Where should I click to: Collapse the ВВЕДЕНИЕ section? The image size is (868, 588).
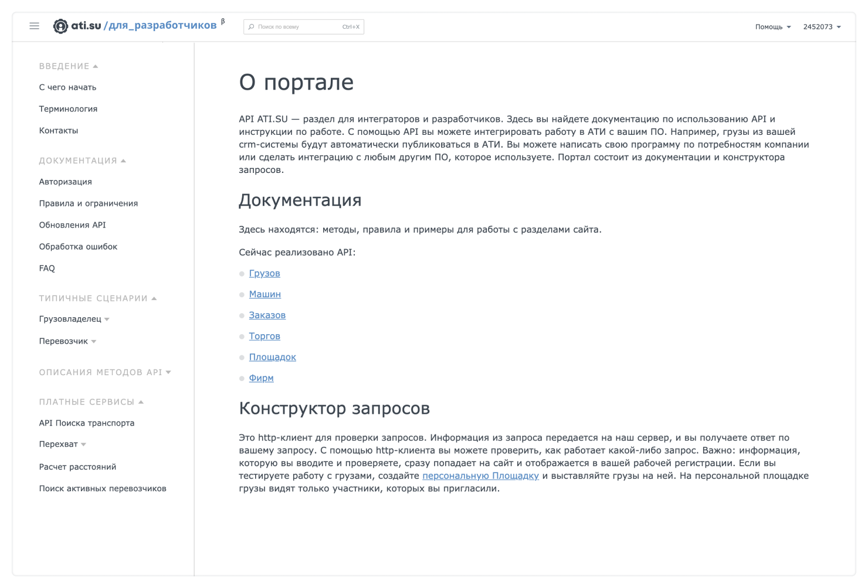pos(69,66)
